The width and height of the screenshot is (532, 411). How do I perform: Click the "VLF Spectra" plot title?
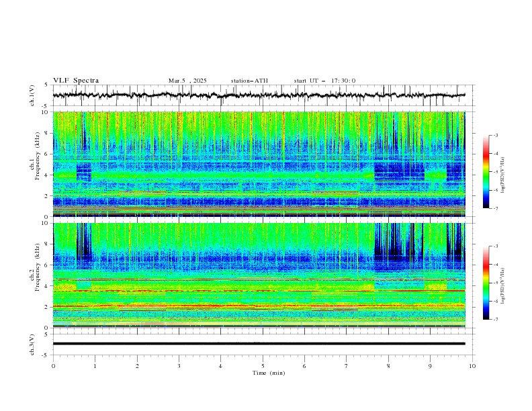coord(76,81)
